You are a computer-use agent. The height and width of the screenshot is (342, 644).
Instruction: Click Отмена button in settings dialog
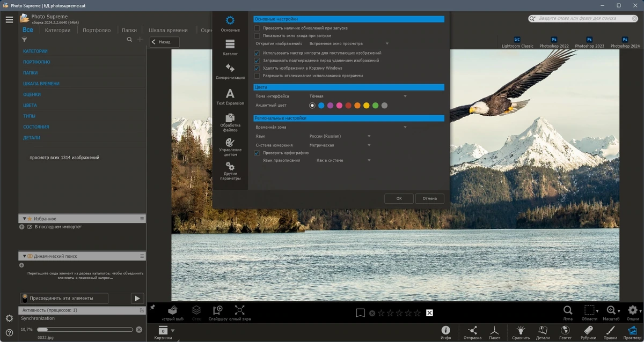[429, 198]
